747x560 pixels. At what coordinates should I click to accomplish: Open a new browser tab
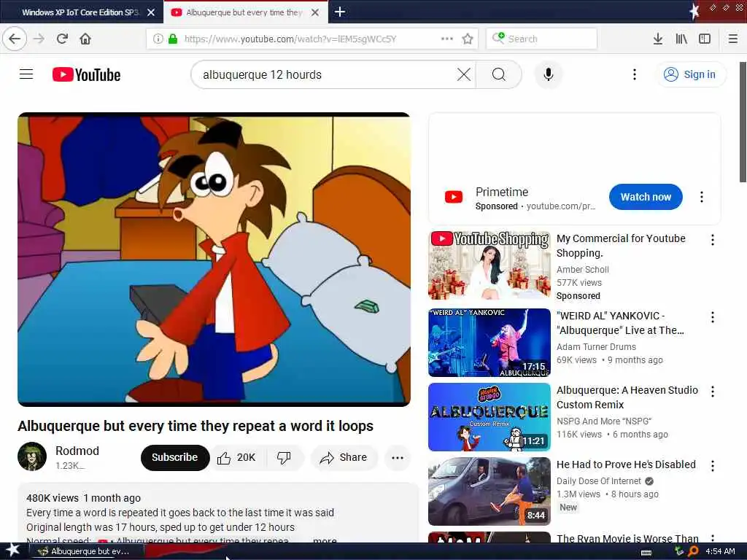pos(340,12)
